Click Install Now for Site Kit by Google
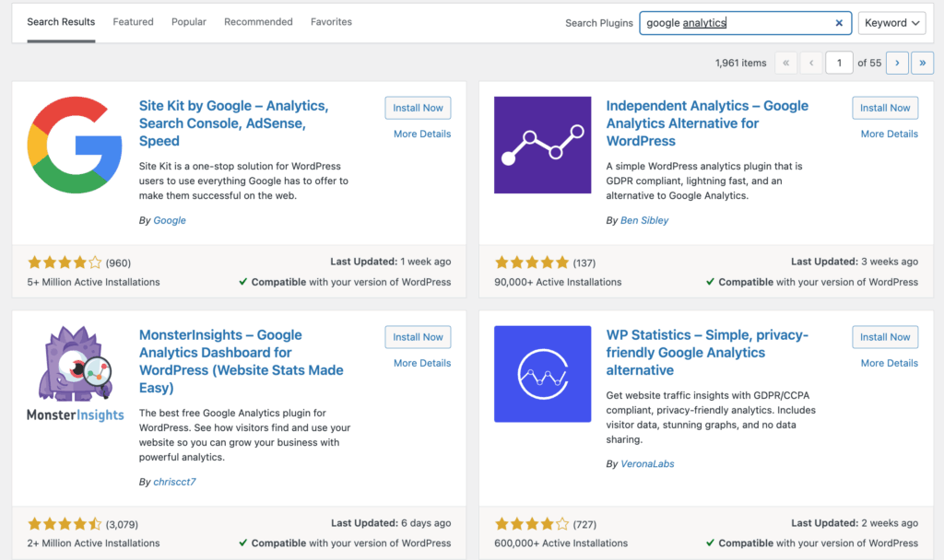This screenshot has height=560, width=944. (418, 108)
